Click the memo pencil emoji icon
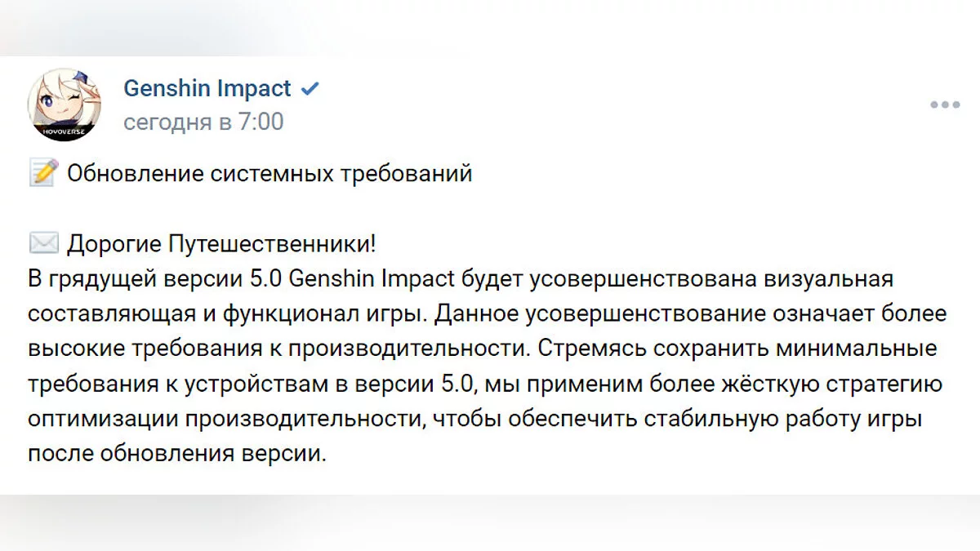The image size is (980, 551). point(43,173)
